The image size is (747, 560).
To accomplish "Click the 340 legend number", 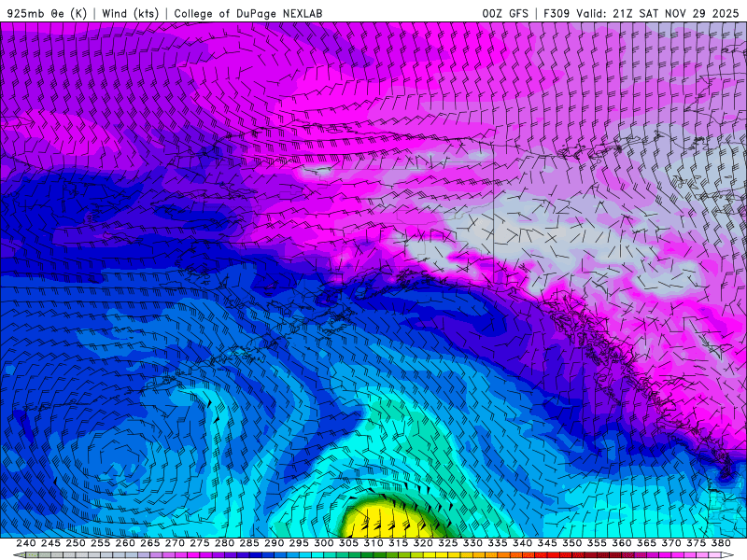I will (522, 543).
